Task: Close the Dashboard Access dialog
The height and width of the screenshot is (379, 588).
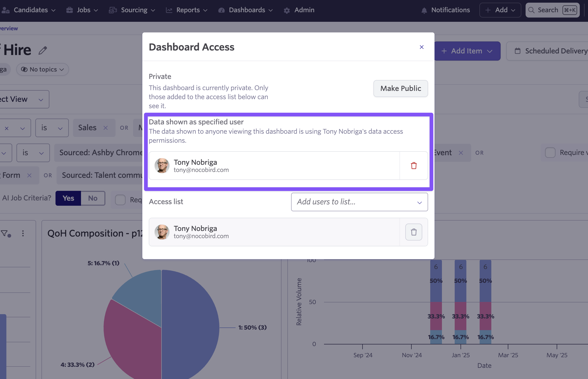Action: (x=421, y=47)
